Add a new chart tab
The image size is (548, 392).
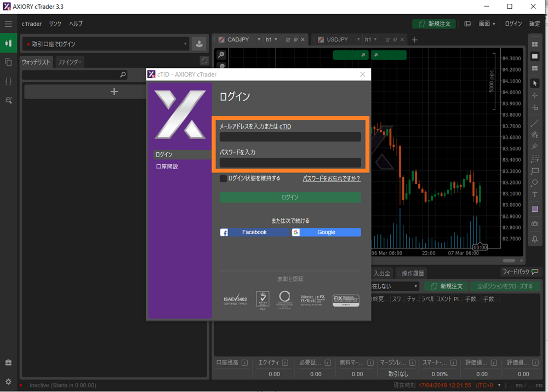(x=414, y=40)
